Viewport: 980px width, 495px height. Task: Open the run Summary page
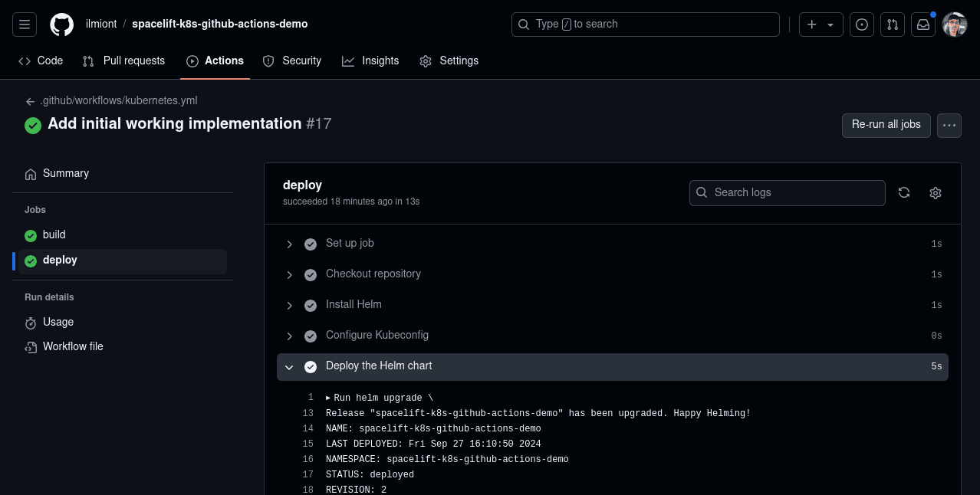pos(123,174)
